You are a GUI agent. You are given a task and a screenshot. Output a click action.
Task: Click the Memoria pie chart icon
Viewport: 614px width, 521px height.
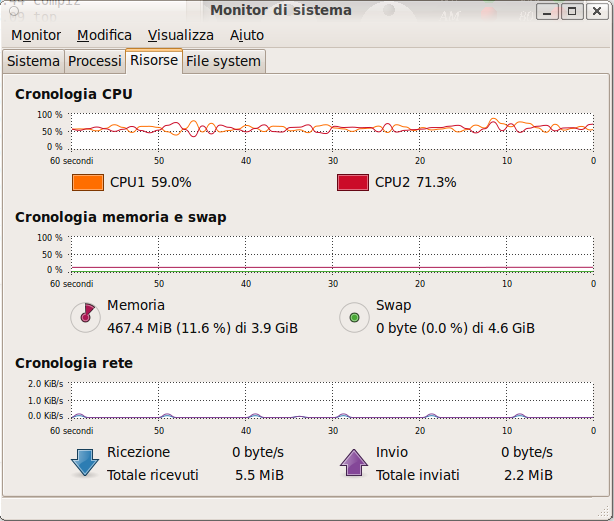pyautogui.click(x=85, y=317)
